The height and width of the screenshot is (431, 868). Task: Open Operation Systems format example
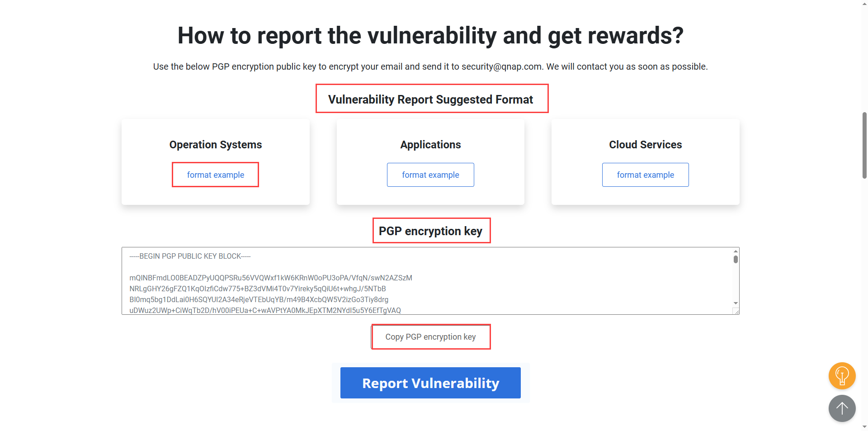click(x=215, y=175)
